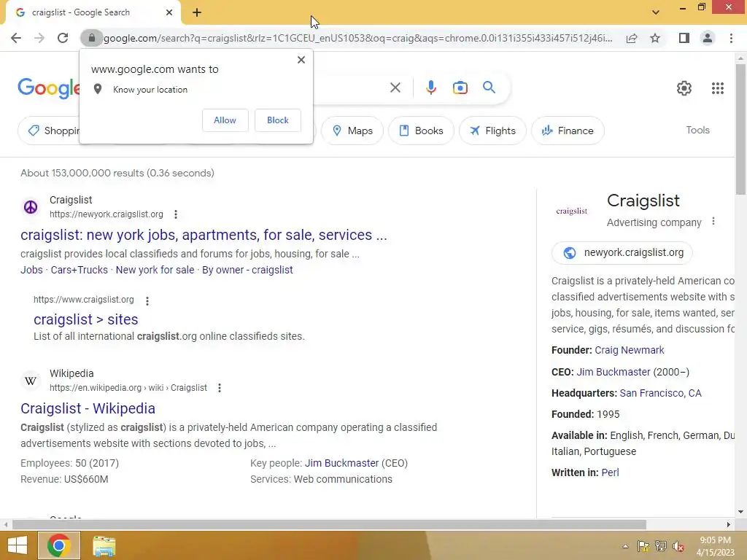Click the Craigslist peace sign favicon

[x=31, y=207]
